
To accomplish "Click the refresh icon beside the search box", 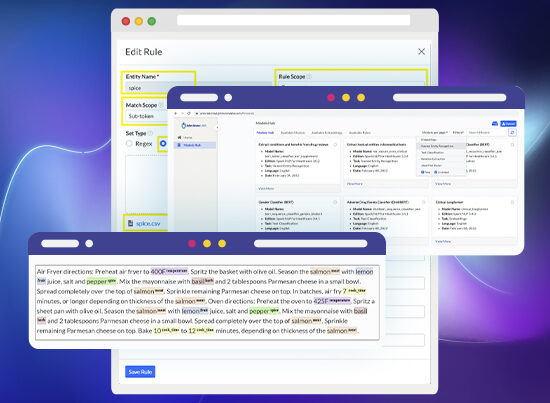I will 512,133.
